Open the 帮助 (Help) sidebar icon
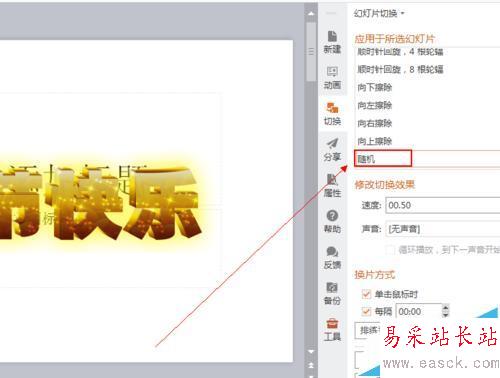 click(x=332, y=222)
